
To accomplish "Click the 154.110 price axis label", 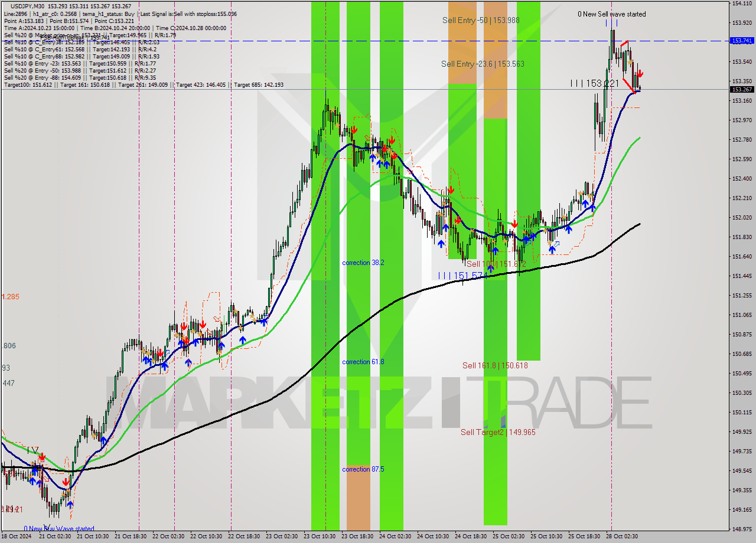I will click(x=742, y=4).
